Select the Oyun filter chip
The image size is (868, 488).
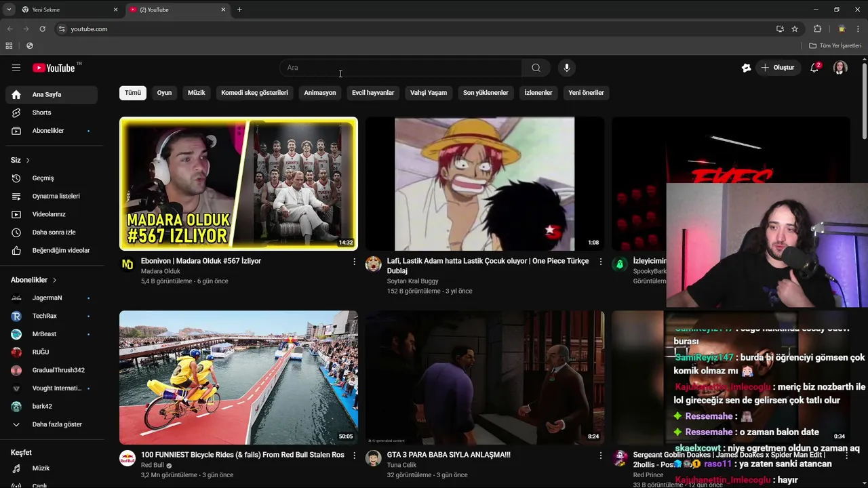tap(165, 93)
